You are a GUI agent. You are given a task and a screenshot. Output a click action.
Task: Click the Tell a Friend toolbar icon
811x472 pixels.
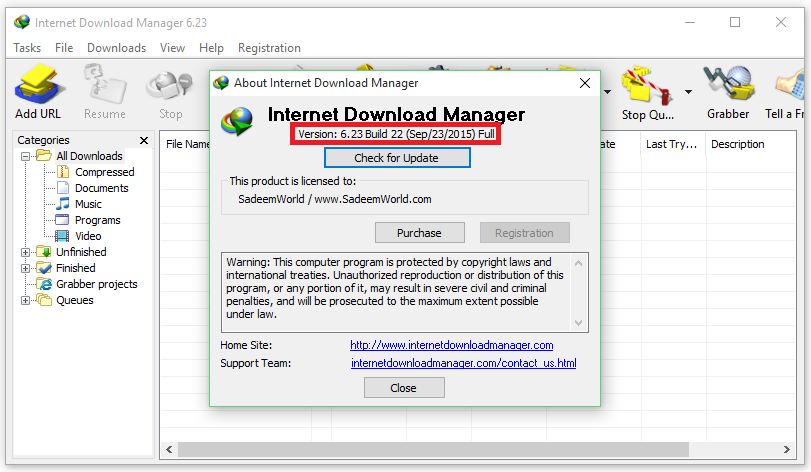coord(790,85)
